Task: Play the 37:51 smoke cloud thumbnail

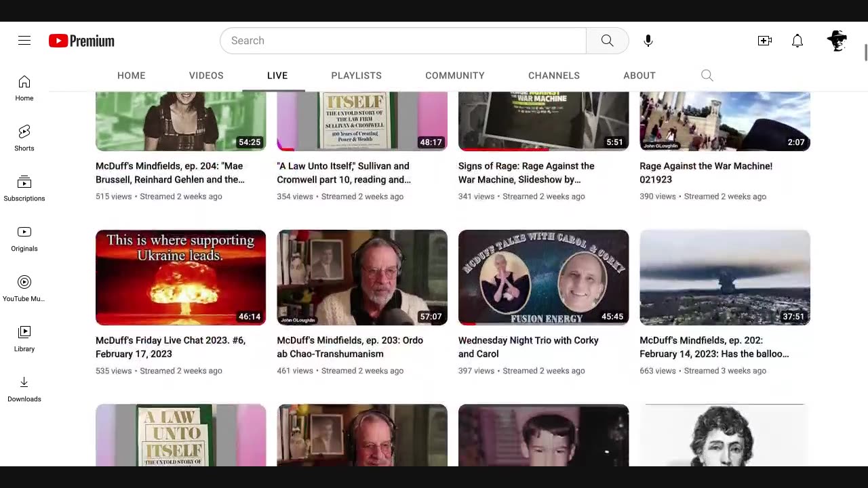Action: click(725, 277)
